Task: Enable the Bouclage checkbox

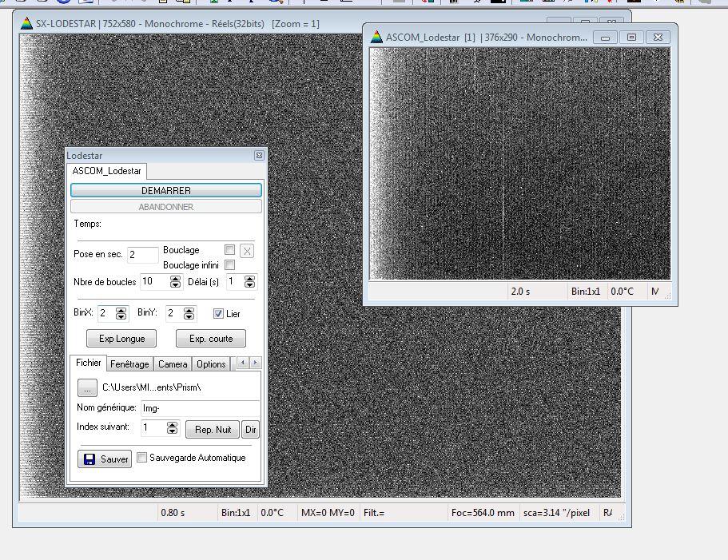Action: [230, 250]
